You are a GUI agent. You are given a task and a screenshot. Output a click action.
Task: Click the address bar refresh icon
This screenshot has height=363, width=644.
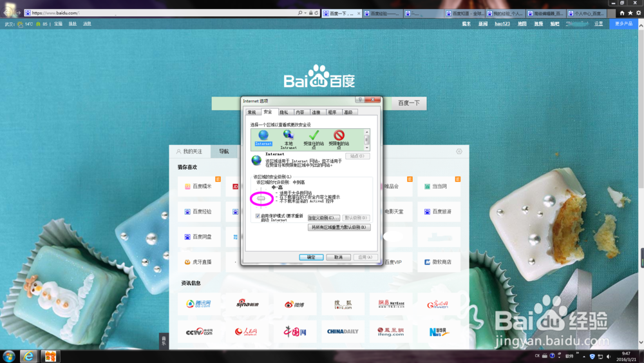(316, 13)
